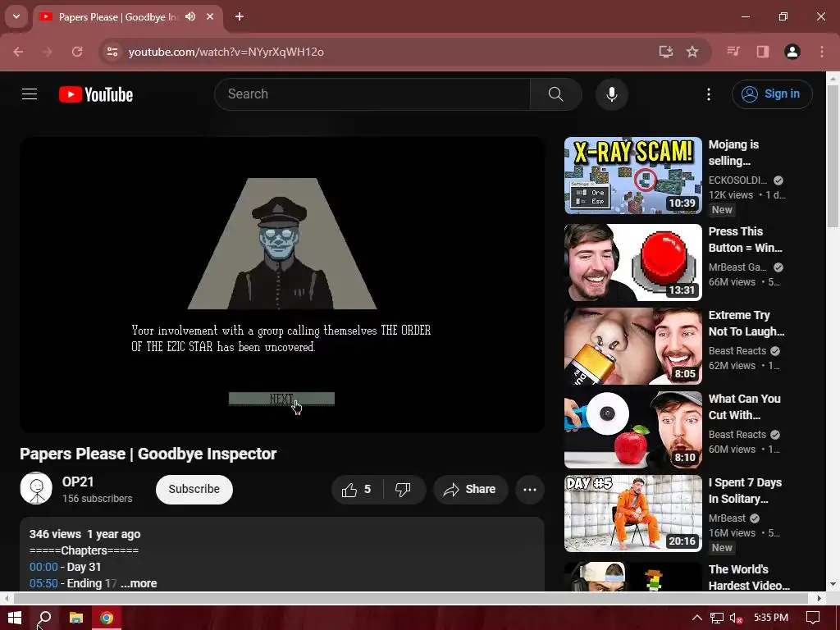This screenshot has width=840, height=630.
Task: Click the 5:35 PM clock
Action: point(771,618)
